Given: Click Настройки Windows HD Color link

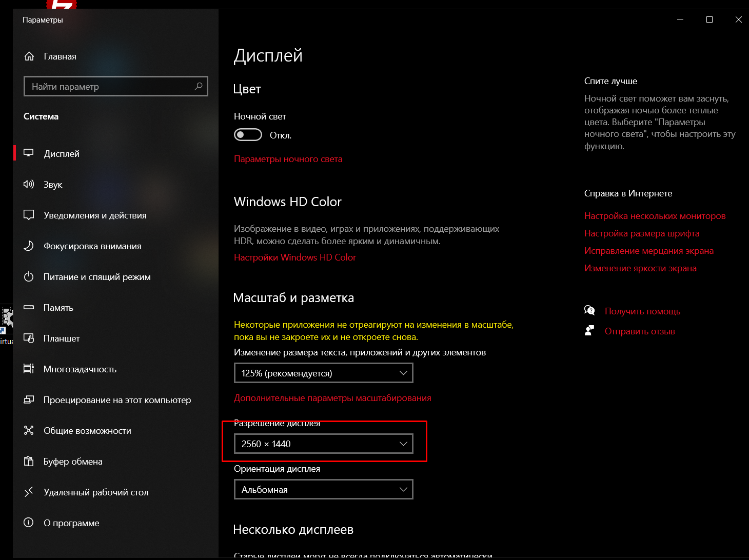Looking at the screenshot, I should [295, 257].
